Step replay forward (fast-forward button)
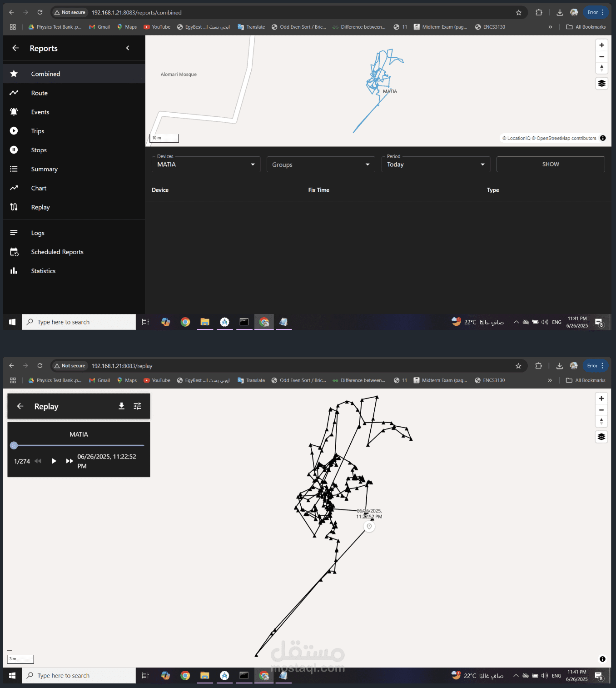This screenshot has width=616, height=688. coord(70,461)
